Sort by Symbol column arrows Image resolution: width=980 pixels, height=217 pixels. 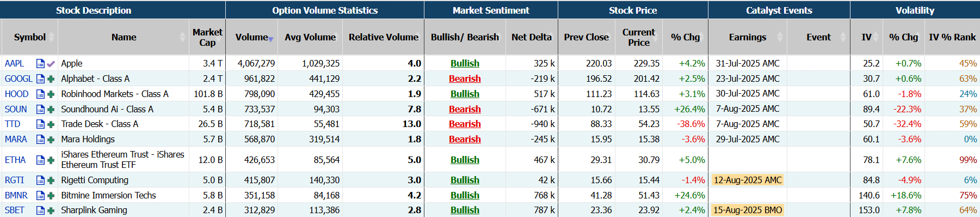point(52,37)
